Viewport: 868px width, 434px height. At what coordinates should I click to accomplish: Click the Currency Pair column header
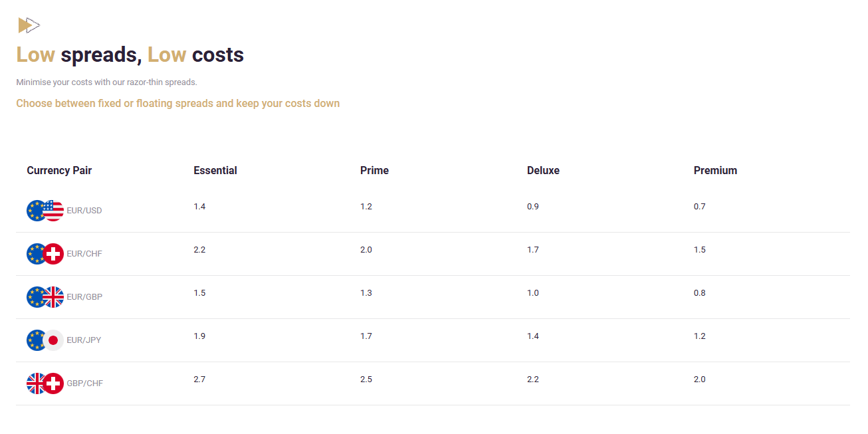click(59, 171)
